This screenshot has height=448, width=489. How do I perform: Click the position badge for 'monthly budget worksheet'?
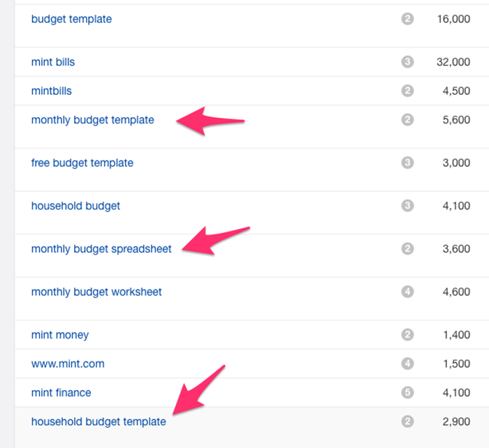pos(407,292)
